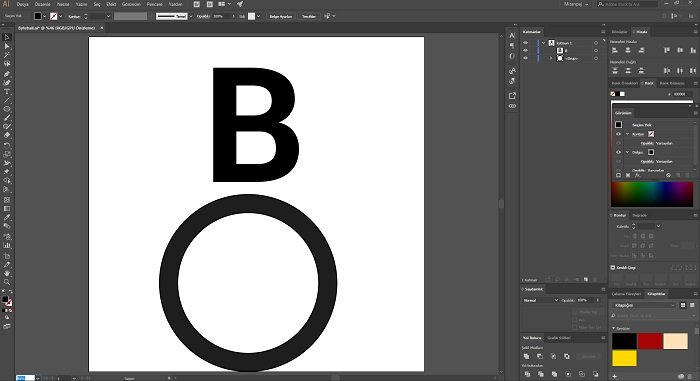Screen dimensions: 700x381
Task: Select the Column Graph tool
Action: click(x=7, y=245)
